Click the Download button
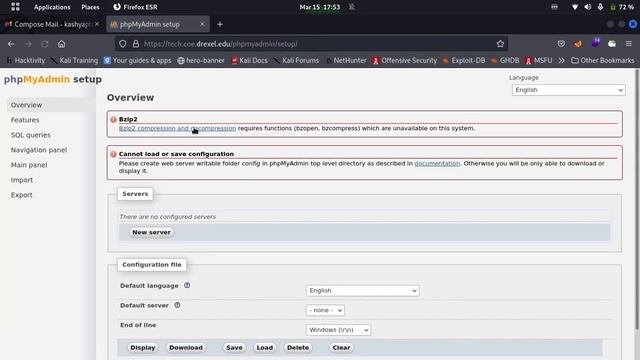 tap(186, 348)
